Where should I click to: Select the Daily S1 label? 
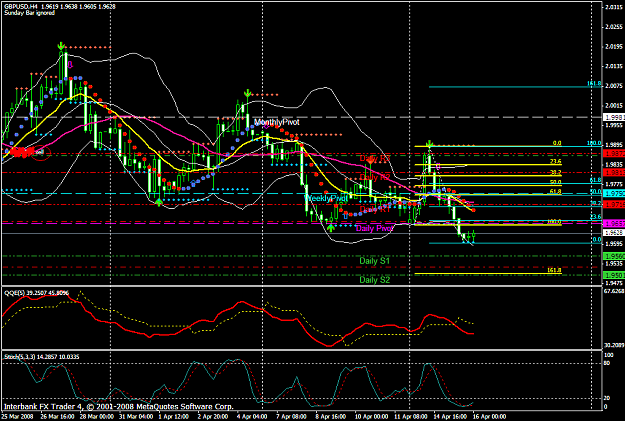tap(375, 261)
